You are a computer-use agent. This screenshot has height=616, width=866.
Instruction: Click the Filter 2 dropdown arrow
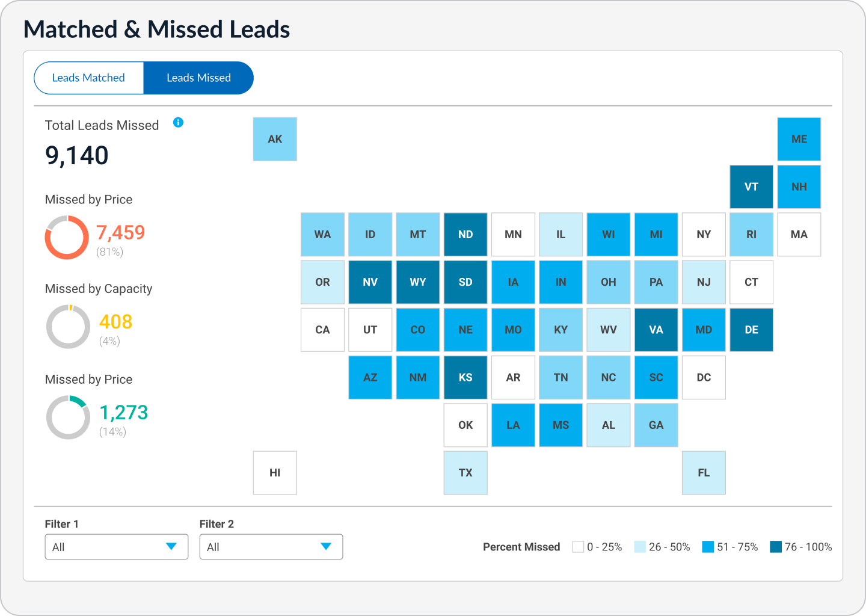pos(326,546)
